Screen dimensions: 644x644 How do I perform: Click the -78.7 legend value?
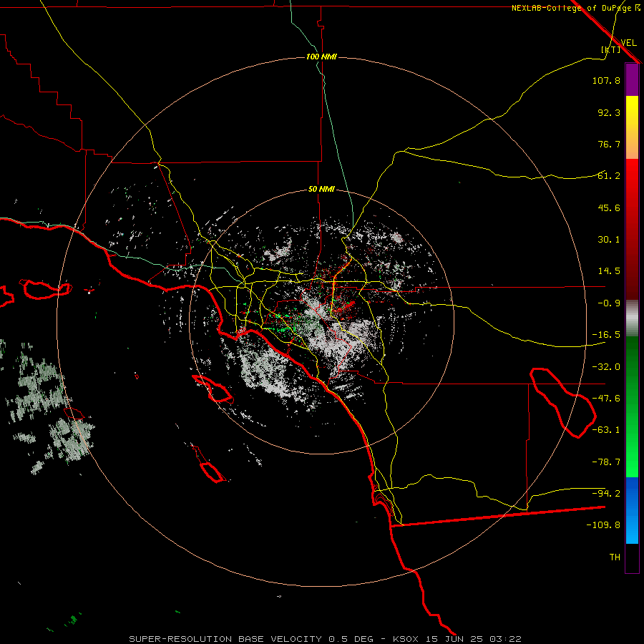(606, 462)
